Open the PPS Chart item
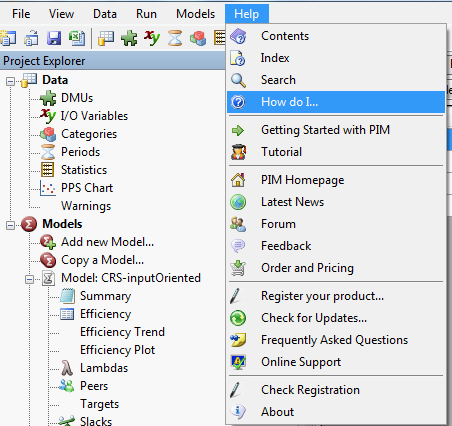This screenshot has height=426, width=452. tap(87, 188)
